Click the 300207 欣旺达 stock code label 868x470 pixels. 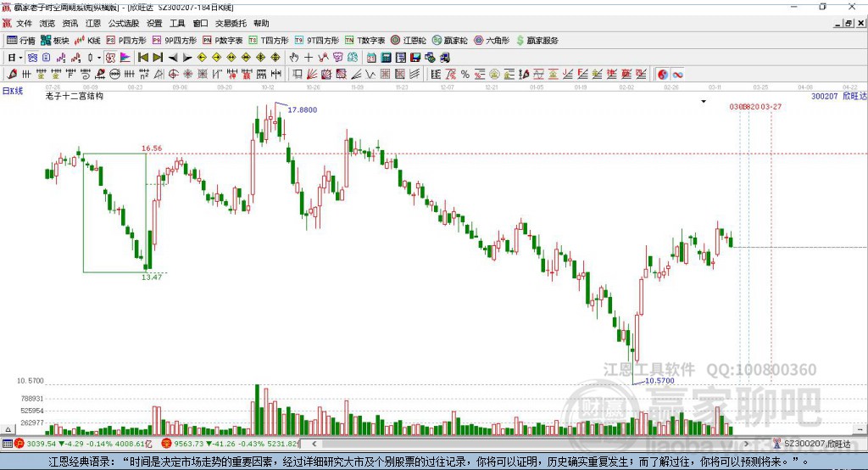(x=838, y=96)
